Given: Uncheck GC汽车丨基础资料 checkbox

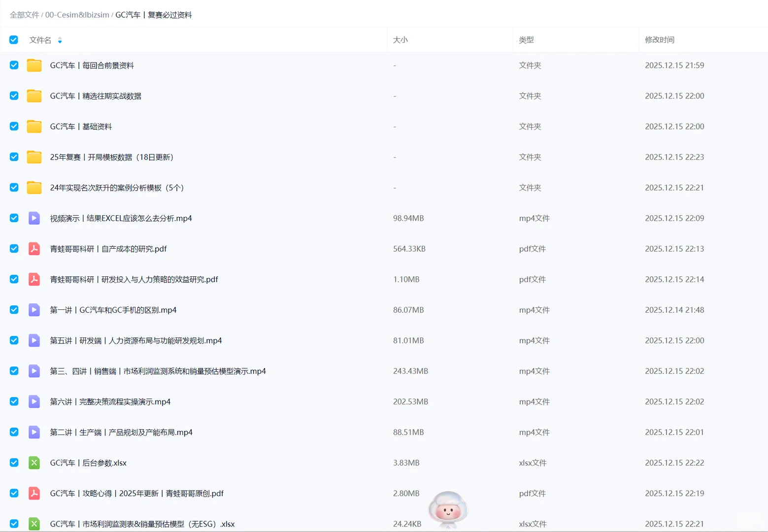Looking at the screenshot, I should (x=14, y=126).
